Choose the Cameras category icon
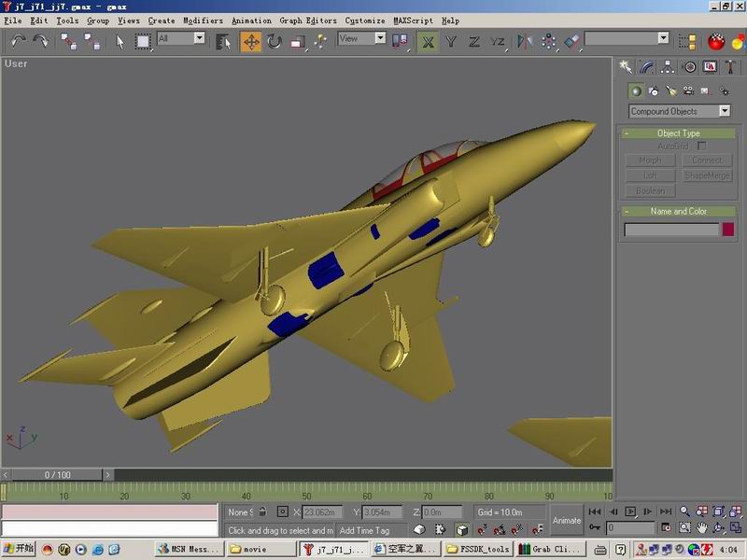 (x=687, y=91)
